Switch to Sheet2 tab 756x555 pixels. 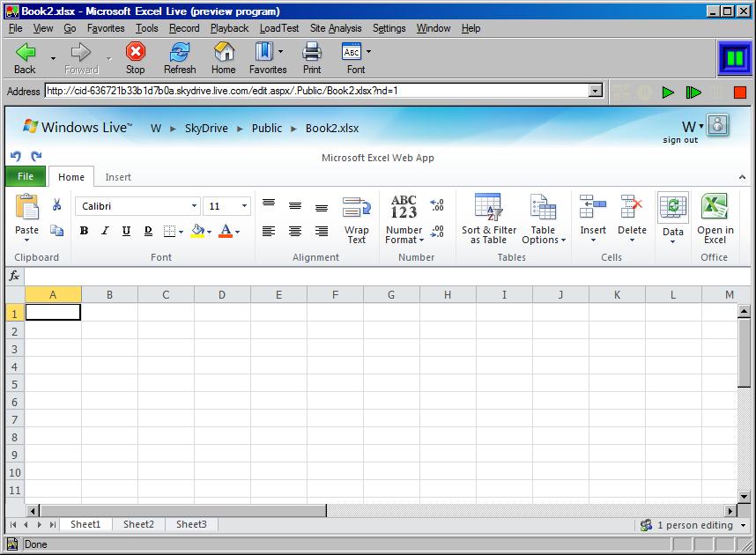138,524
